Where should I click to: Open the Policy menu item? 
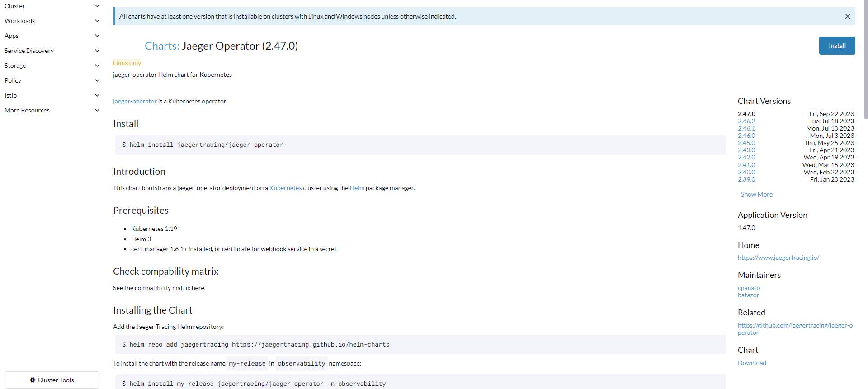coord(13,80)
